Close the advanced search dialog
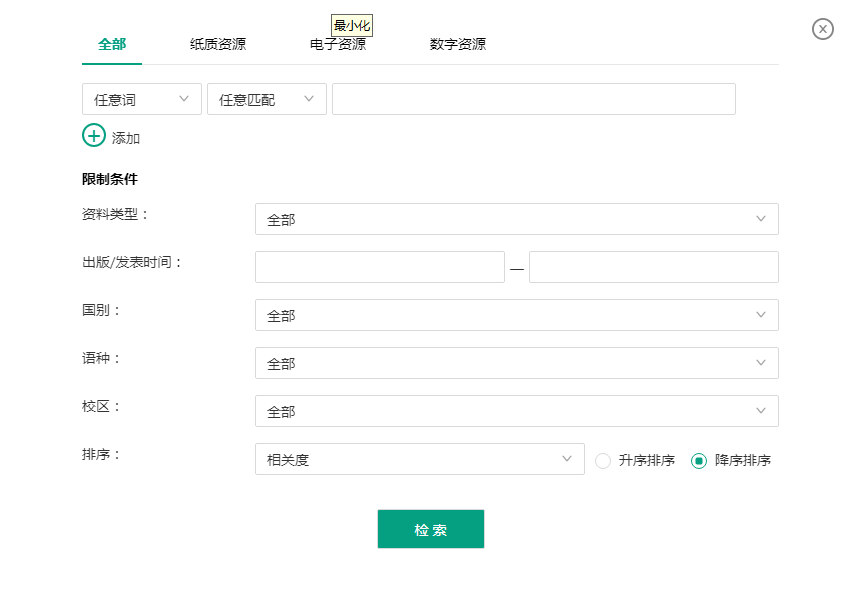The width and height of the screenshot is (861, 591). tap(822, 29)
